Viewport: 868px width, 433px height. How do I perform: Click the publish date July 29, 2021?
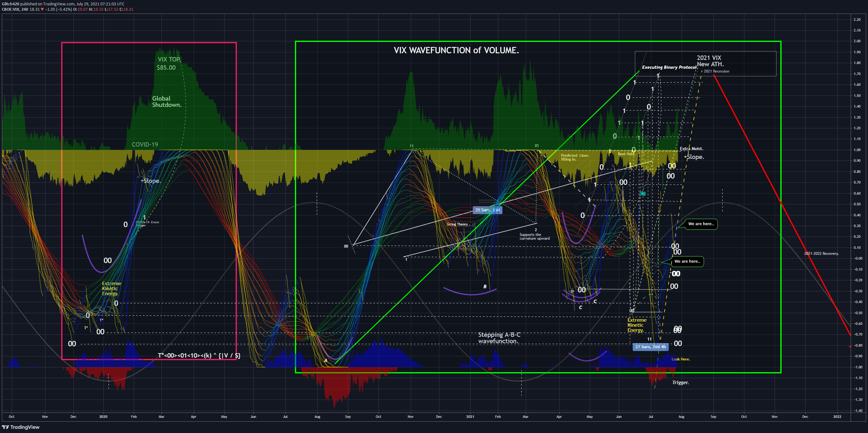[88, 4]
